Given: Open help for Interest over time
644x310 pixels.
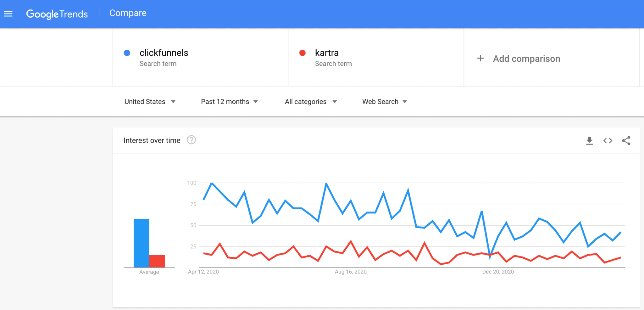Looking at the screenshot, I should pos(191,140).
